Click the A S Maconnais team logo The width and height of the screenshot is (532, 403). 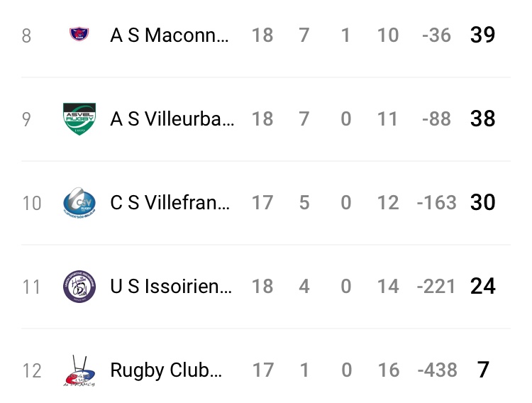79,35
